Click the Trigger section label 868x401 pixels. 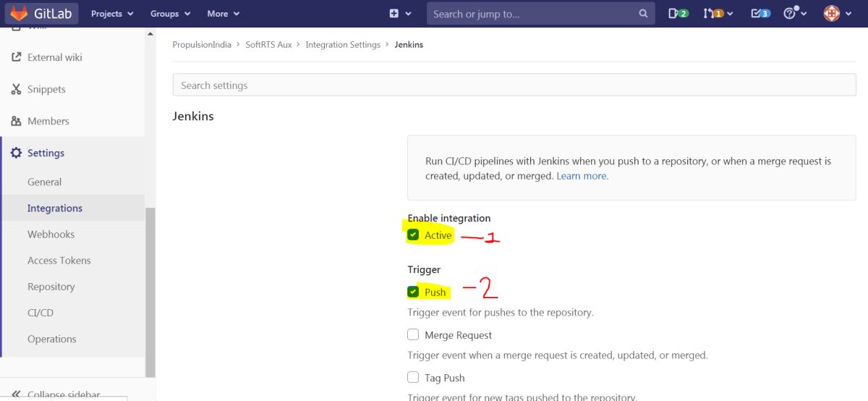click(424, 269)
